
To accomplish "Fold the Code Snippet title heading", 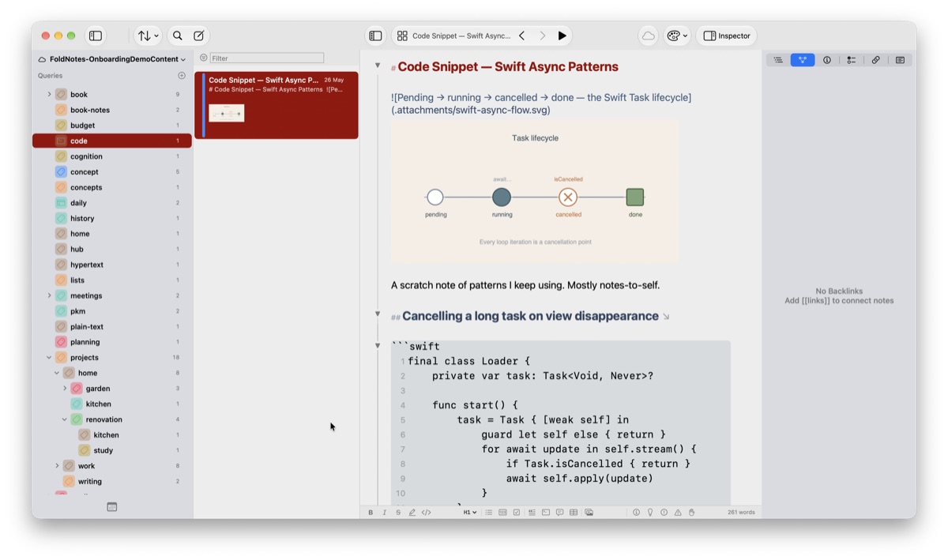I will click(x=378, y=66).
